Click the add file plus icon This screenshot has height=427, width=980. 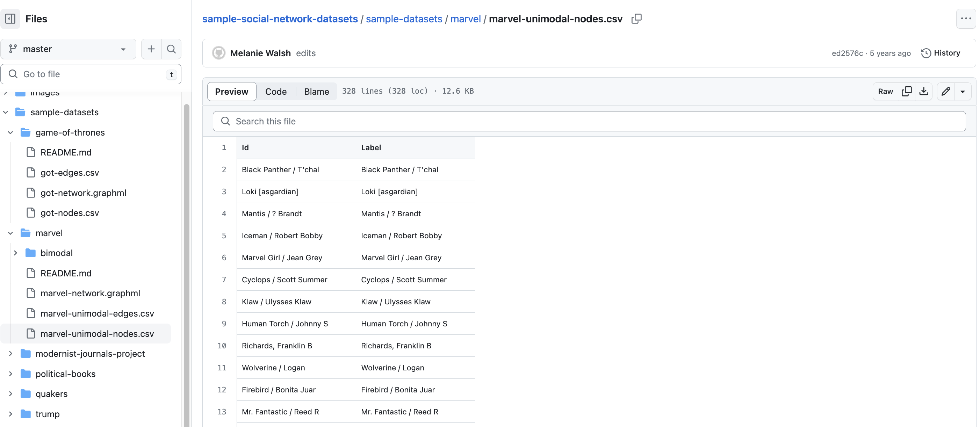pyautogui.click(x=151, y=49)
